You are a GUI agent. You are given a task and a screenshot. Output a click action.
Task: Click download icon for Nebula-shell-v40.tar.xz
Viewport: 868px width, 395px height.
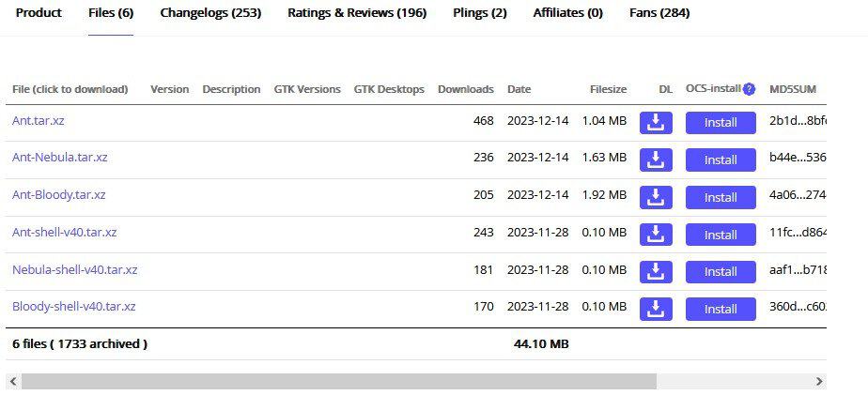point(656,270)
